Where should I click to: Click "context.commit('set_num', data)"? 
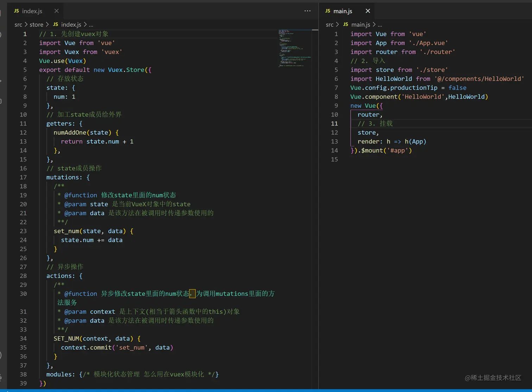[117, 348]
